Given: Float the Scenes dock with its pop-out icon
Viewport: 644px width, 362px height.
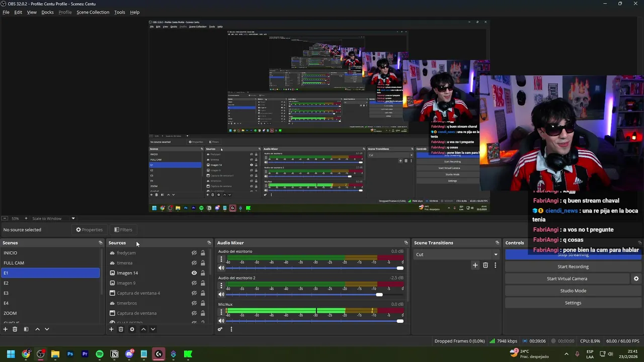Looking at the screenshot, I should point(100,243).
